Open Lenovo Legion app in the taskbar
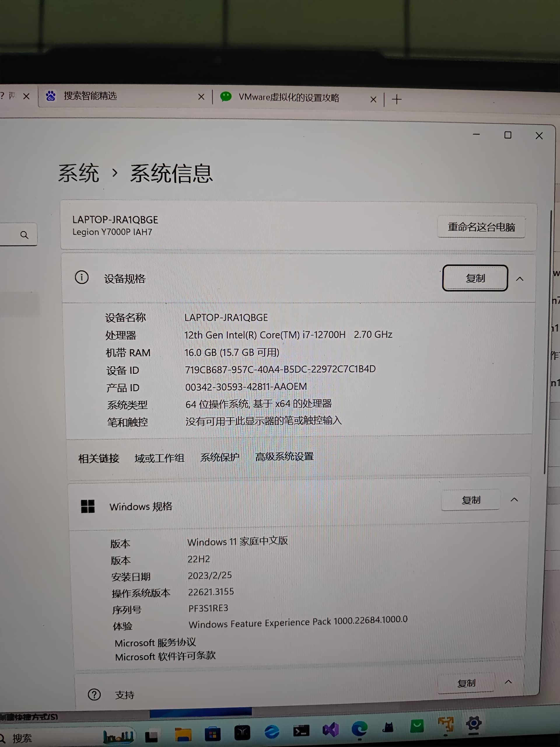 tap(242, 733)
